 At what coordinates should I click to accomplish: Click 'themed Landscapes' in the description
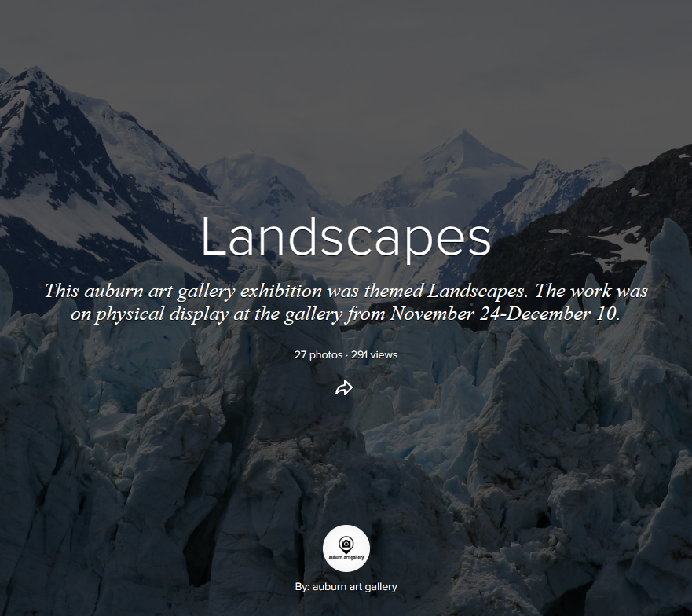(x=445, y=291)
